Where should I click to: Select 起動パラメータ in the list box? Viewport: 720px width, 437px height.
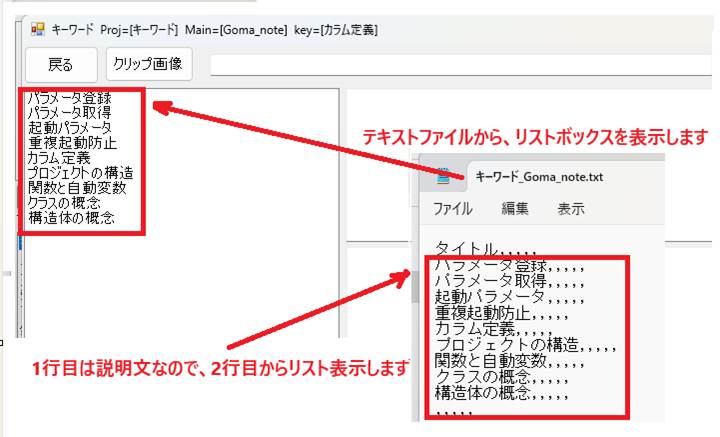point(69,128)
